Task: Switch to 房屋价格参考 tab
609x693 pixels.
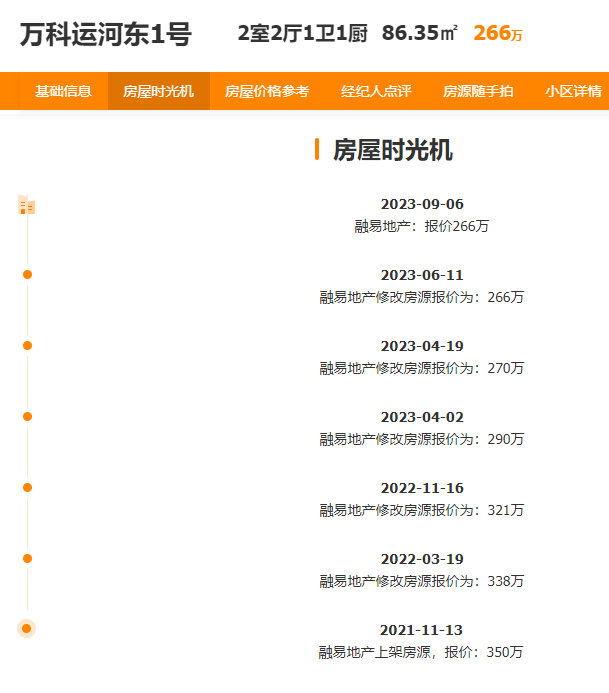Action: pyautogui.click(x=267, y=91)
